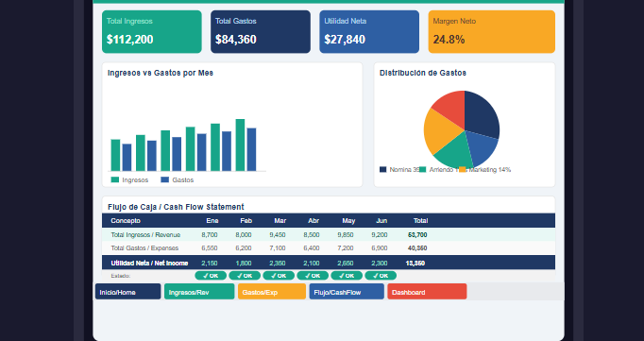Click the OK status badge under May
Viewport: 644px width, 341px height.
[347, 276]
